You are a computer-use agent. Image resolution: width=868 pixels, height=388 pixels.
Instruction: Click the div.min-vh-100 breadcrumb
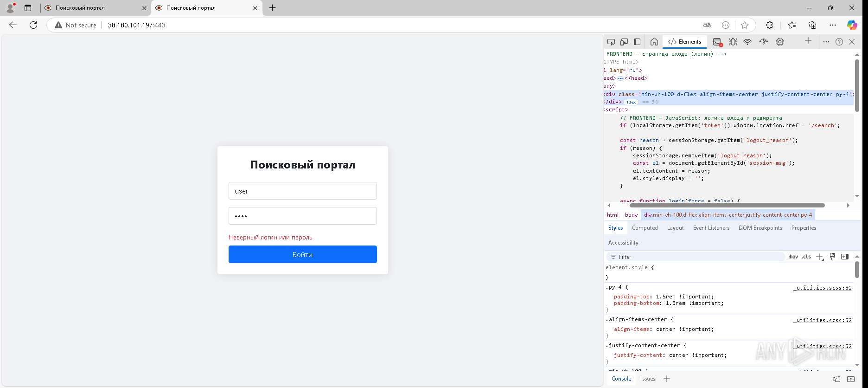coord(728,215)
